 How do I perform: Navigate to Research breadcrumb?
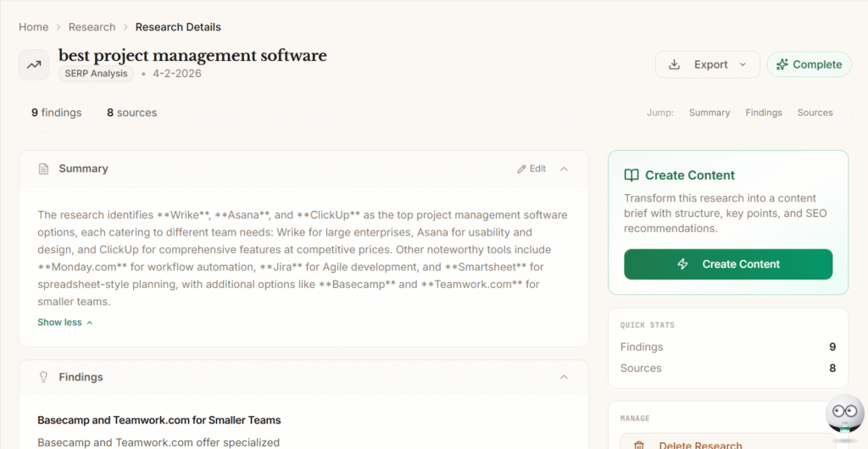pos(92,27)
